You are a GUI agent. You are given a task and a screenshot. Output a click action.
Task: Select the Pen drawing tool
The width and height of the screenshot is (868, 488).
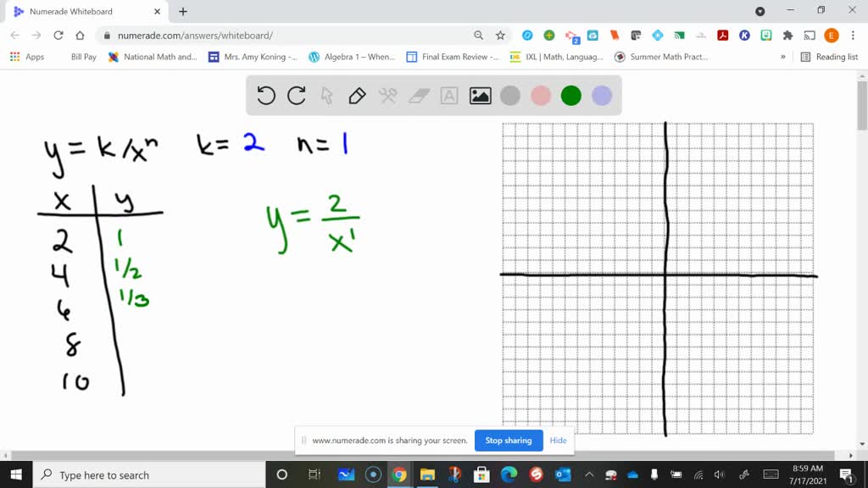(x=356, y=96)
